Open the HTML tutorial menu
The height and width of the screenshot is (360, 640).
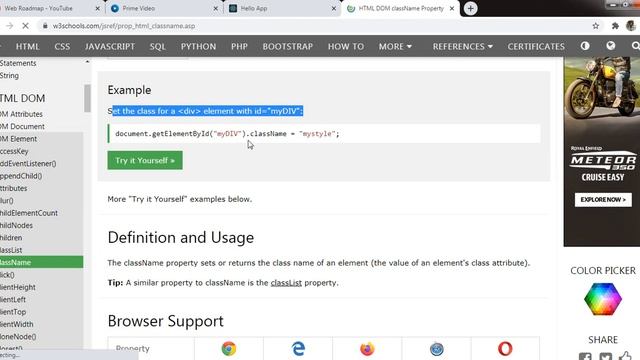coord(28,47)
